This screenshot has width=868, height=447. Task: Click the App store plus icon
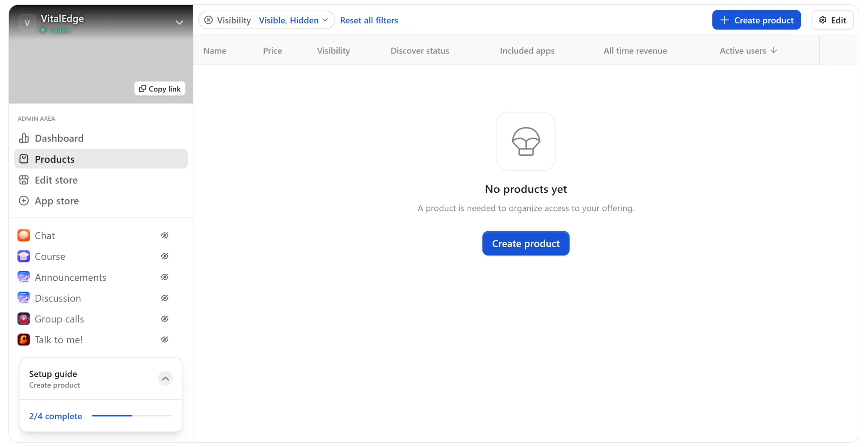(x=24, y=201)
